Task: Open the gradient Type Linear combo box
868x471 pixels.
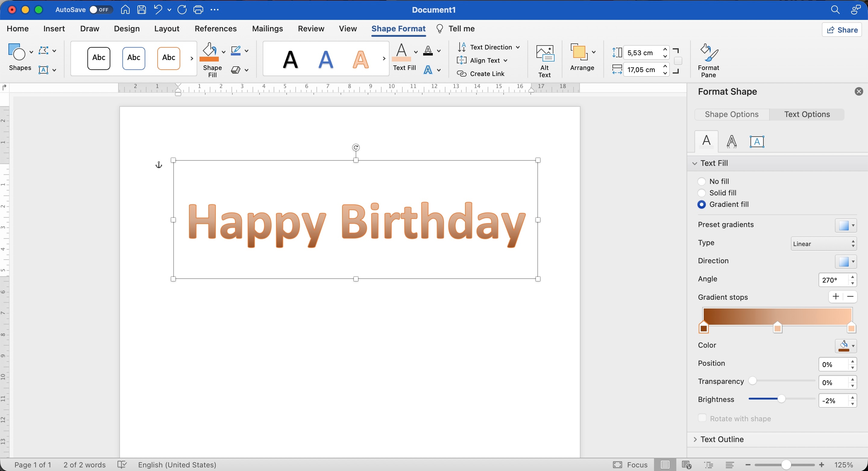Action: pyautogui.click(x=823, y=244)
